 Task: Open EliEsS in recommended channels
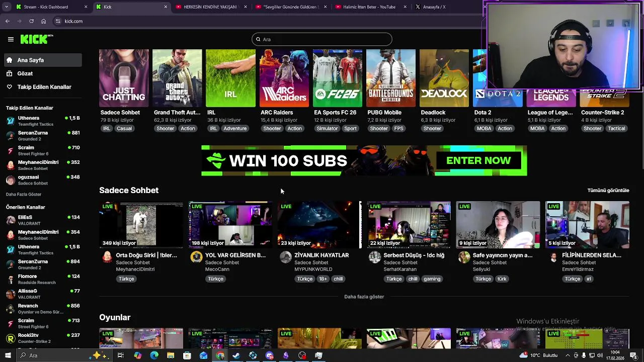tap(43, 220)
